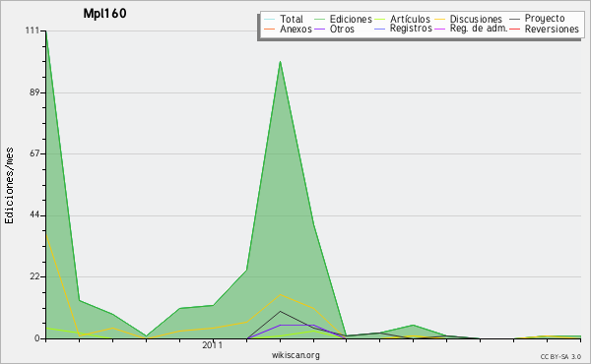Image resolution: width=591 pixels, height=364 pixels.
Task: Click the yellow Discusiones legend line
Action: click(x=440, y=20)
